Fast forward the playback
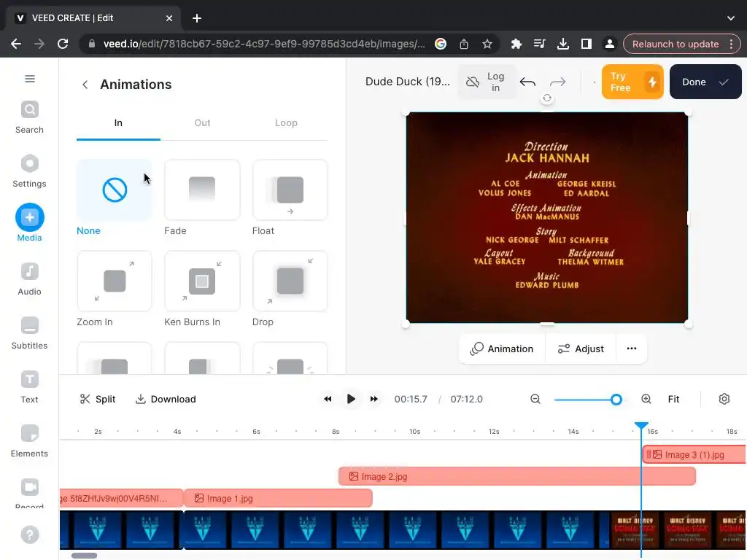This screenshot has width=747, height=560. point(374,399)
